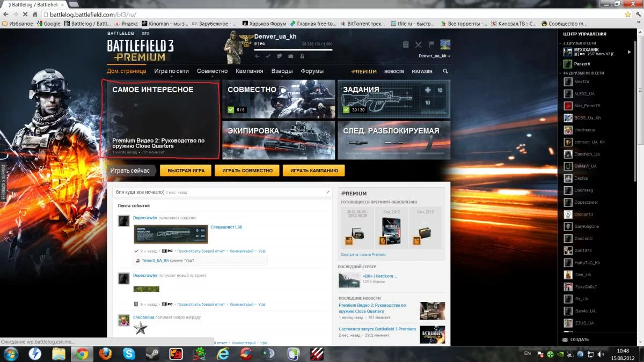Screen dimensions: 644x362
Task: Open the Denver_ua_kh user dropdown menu
Action: point(434,56)
